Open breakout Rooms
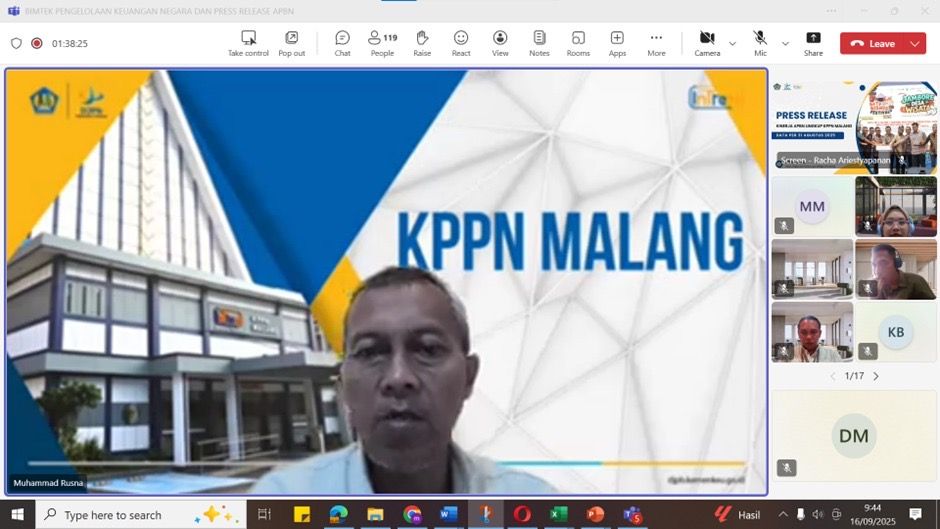This screenshot has width=940, height=529. point(578,44)
